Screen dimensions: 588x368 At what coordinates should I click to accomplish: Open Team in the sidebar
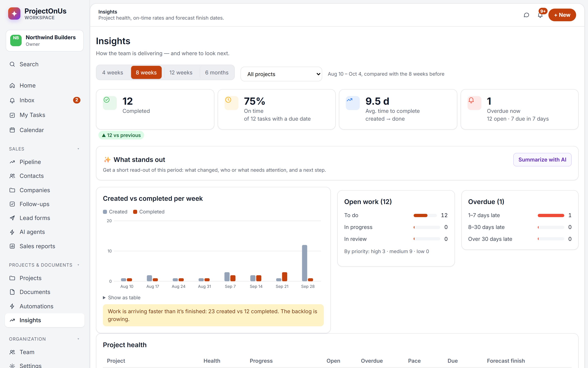click(x=45, y=352)
